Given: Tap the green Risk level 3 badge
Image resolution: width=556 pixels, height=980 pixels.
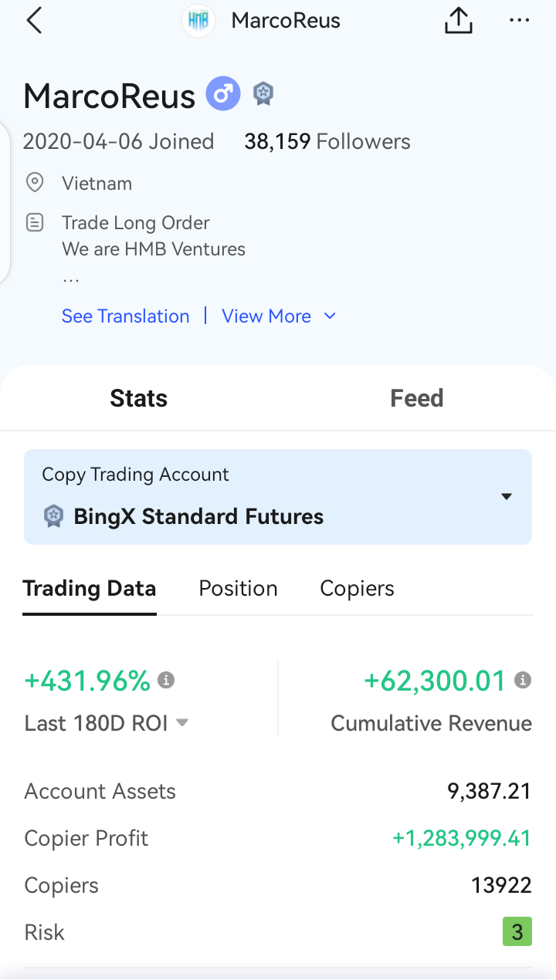Looking at the screenshot, I should pos(517,932).
